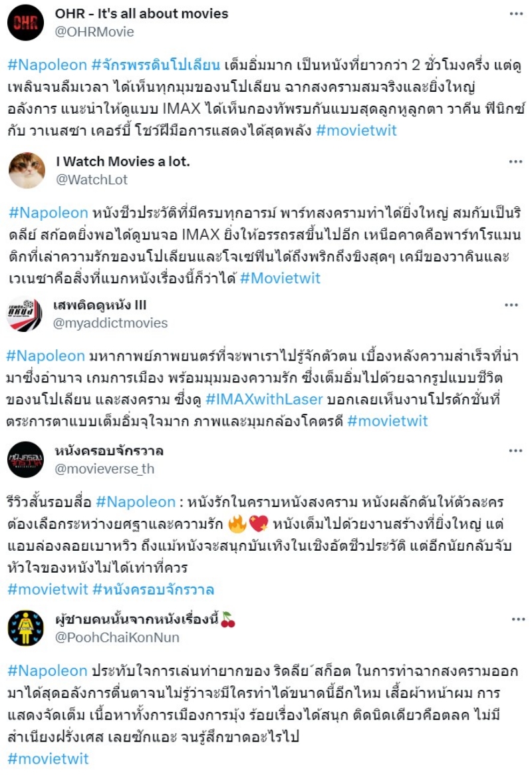Open the 'I Watch Movies a lot.' name

coord(123,161)
